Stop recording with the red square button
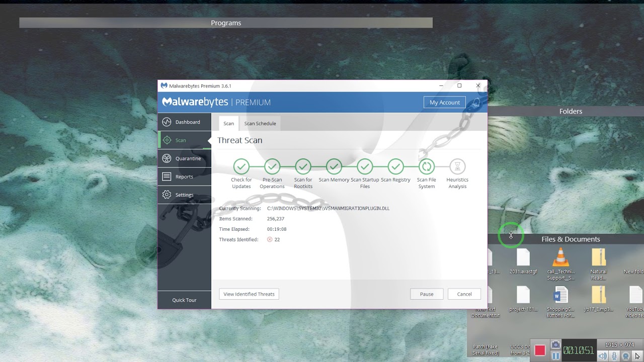This screenshot has width=644, height=362. tap(540, 350)
